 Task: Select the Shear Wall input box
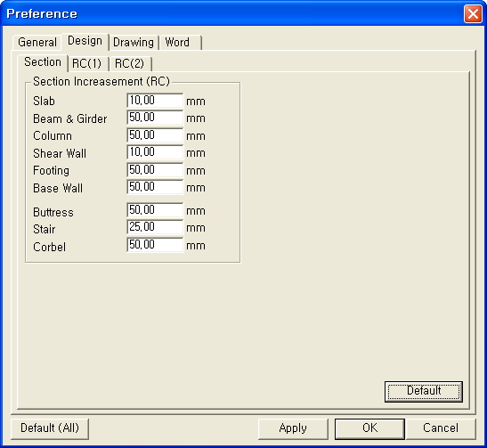(155, 152)
